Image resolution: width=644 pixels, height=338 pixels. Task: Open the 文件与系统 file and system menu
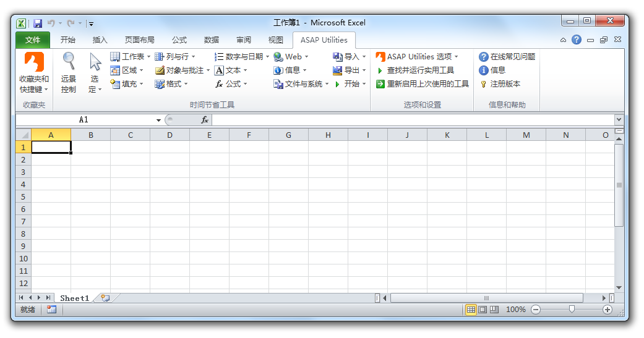[x=301, y=83]
